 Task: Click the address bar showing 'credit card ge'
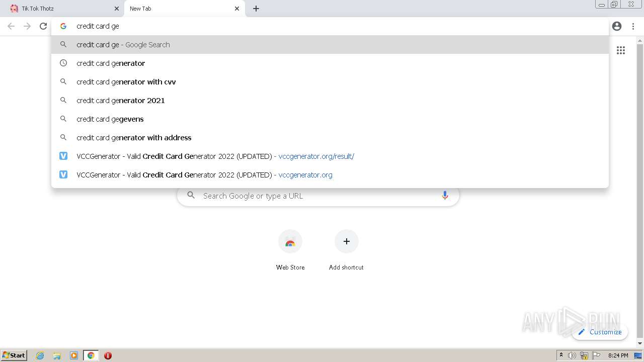pyautogui.click(x=330, y=26)
